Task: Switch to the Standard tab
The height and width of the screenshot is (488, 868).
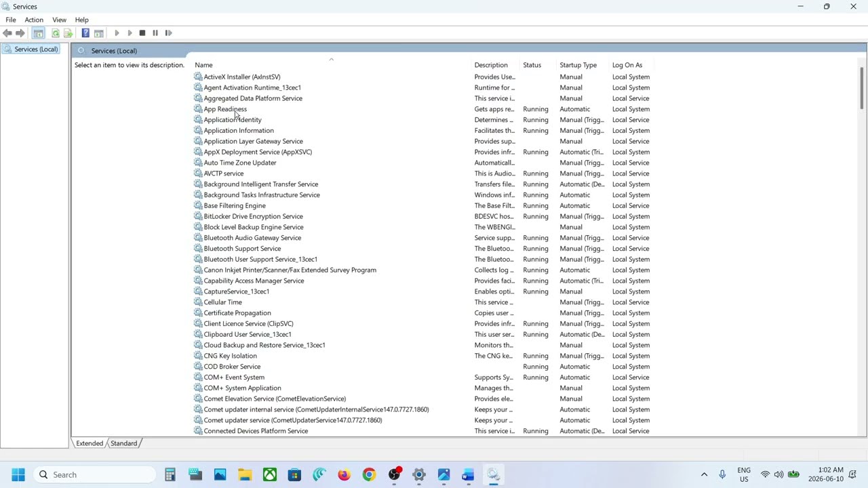Action: 123,443
